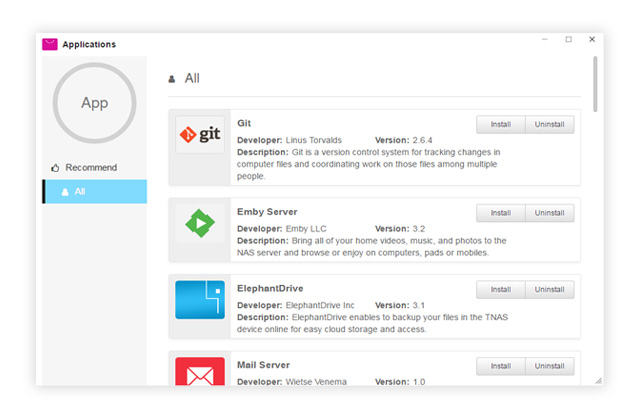Click the Applications window title
This screenshot has width=640, height=416.
tap(89, 44)
